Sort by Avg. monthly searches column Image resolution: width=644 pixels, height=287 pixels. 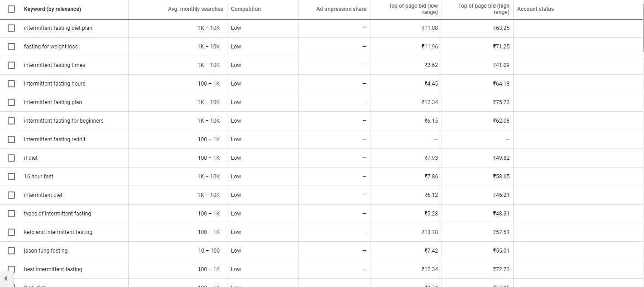pos(195,9)
